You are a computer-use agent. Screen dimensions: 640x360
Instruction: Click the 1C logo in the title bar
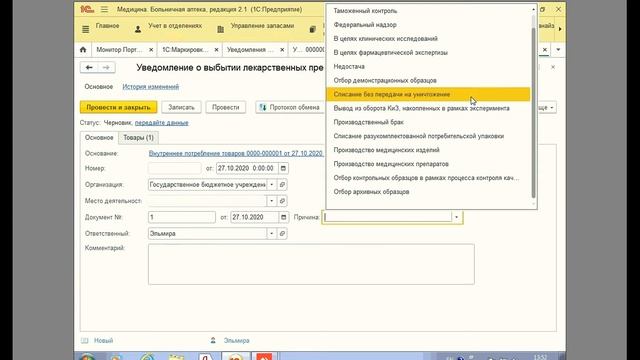(x=87, y=9)
